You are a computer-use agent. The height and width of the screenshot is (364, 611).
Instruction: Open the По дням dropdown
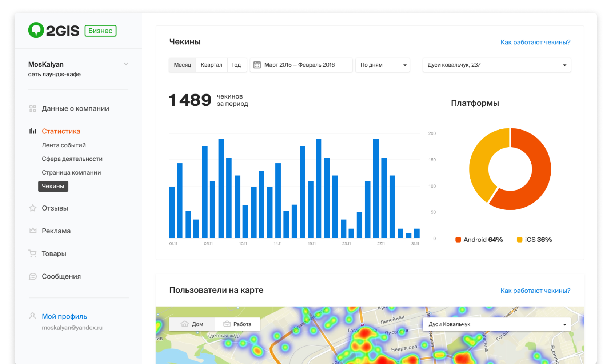pos(383,65)
